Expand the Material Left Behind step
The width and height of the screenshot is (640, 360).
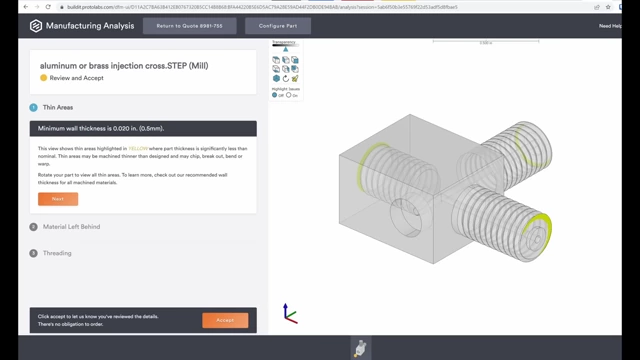point(71,227)
